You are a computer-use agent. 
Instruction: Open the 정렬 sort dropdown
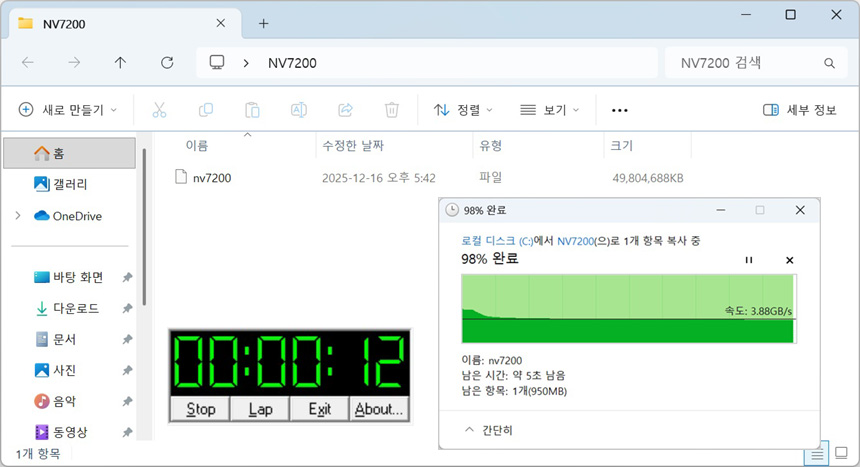[x=463, y=110]
